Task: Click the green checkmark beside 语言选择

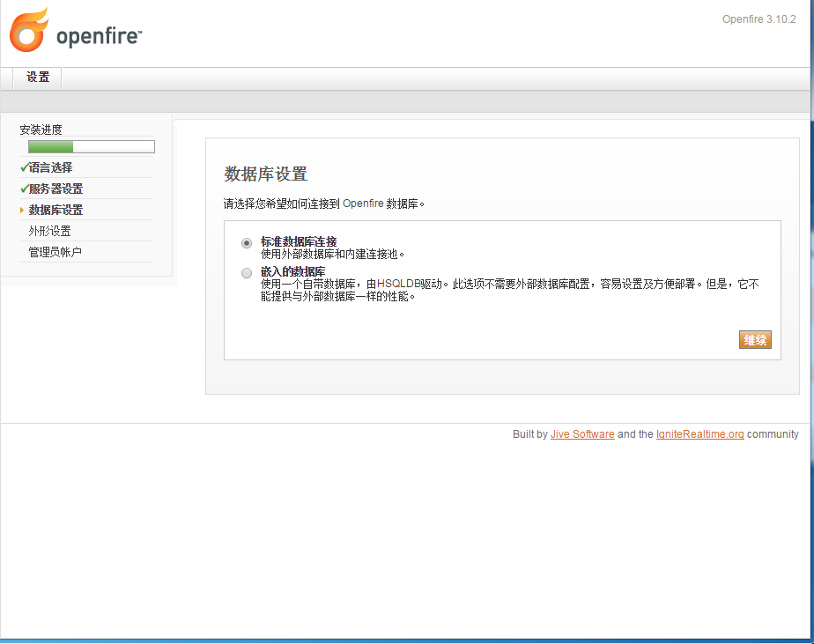Action: coord(24,167)
